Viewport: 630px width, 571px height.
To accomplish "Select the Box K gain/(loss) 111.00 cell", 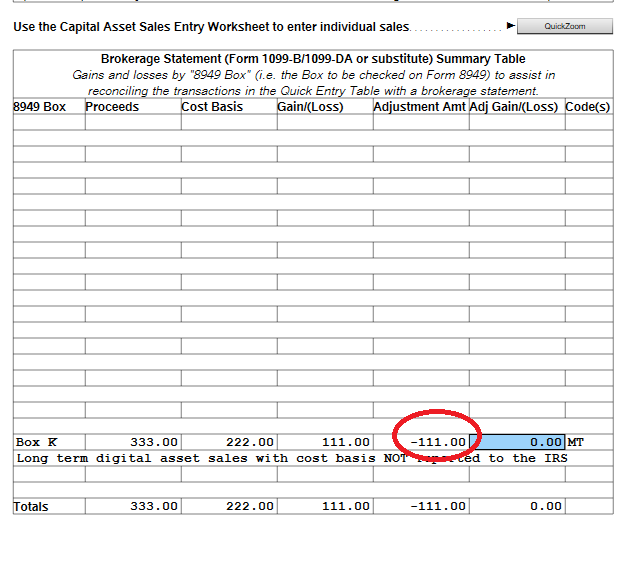I will pyautogui.click(x=324, y=442).
